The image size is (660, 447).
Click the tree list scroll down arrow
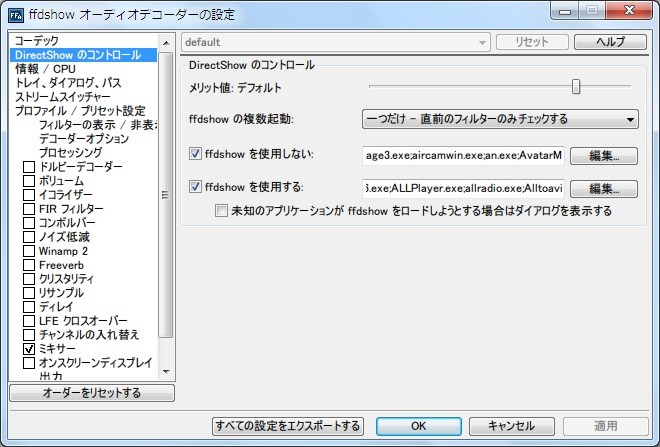pos(166,372)
